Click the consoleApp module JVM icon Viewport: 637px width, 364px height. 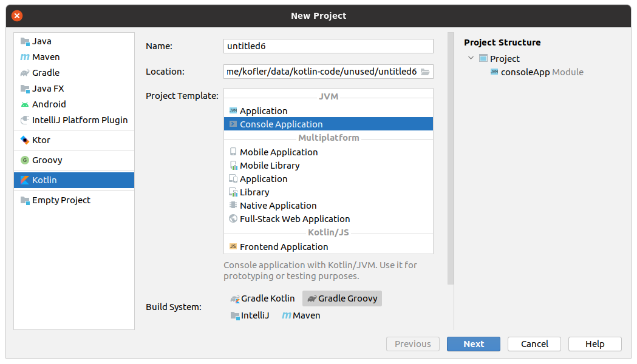(494, 72)
